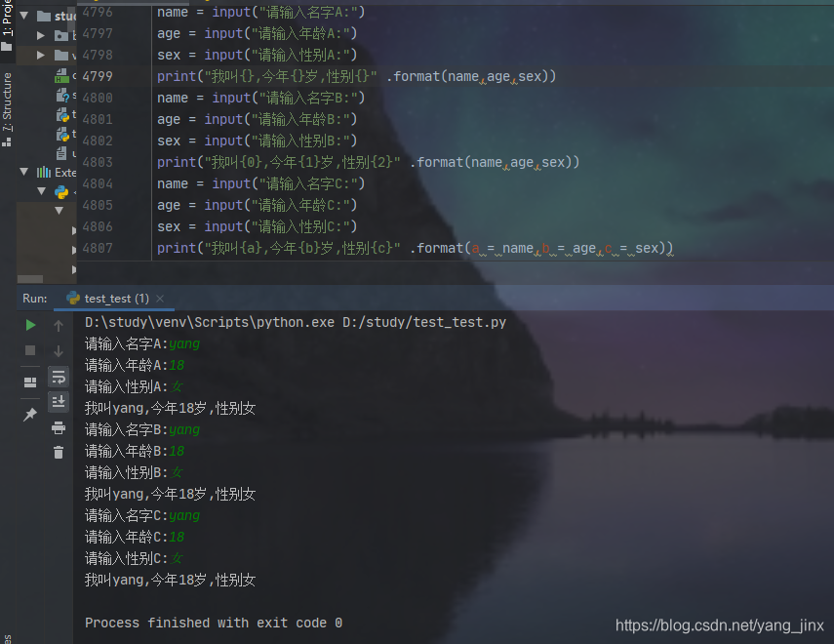
Task: Collapse the External Libraries node
Action: 24,172
